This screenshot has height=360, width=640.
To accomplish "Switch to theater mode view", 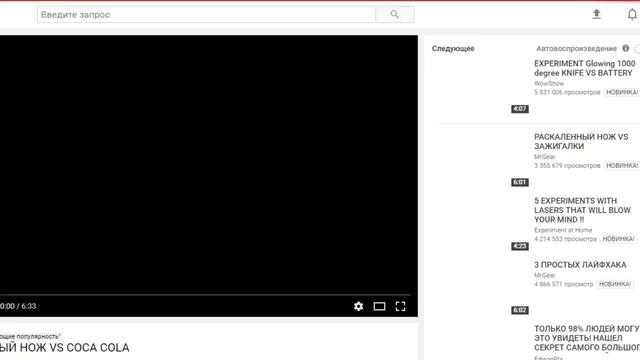I will pos(379,306).
